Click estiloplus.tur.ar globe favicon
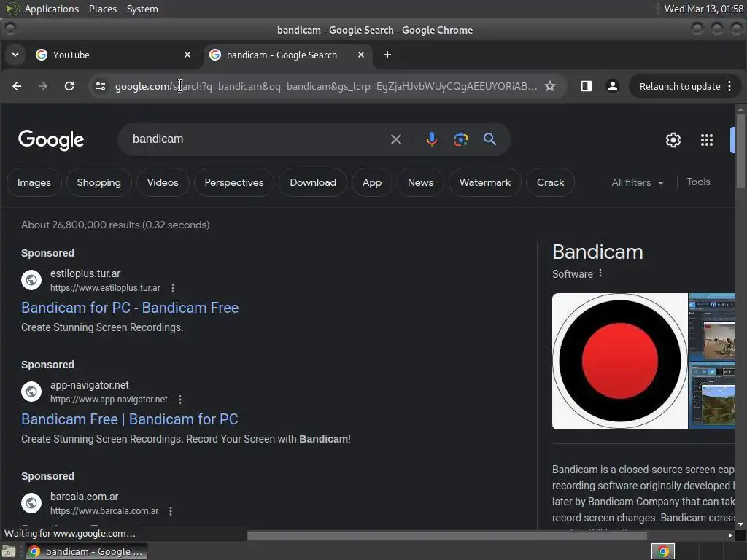This screenshot has height=560, width=747. pyautogui.click(x=31, y=280)
